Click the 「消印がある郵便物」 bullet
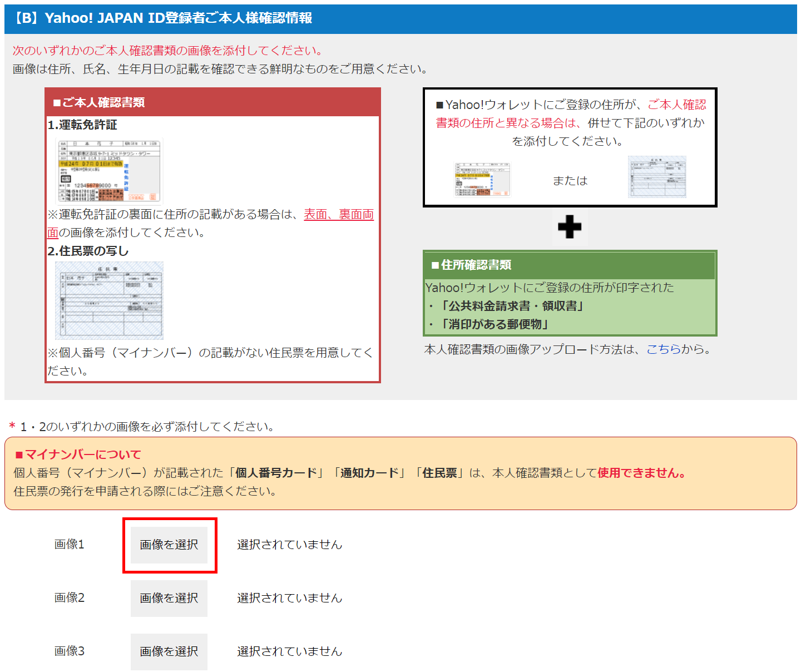801x672 pixels. click(488, 324)
